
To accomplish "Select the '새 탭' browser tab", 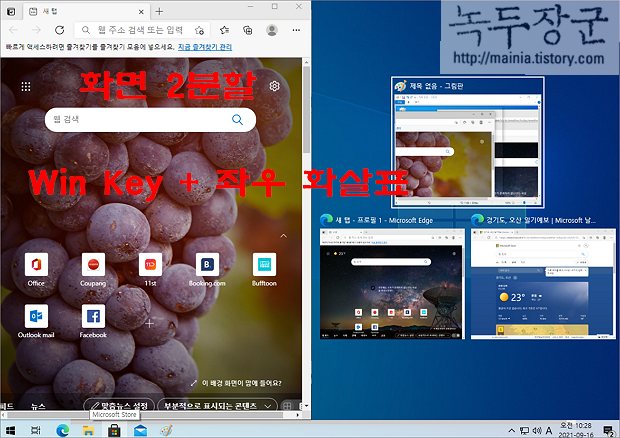I will click(x=87, y=12).
